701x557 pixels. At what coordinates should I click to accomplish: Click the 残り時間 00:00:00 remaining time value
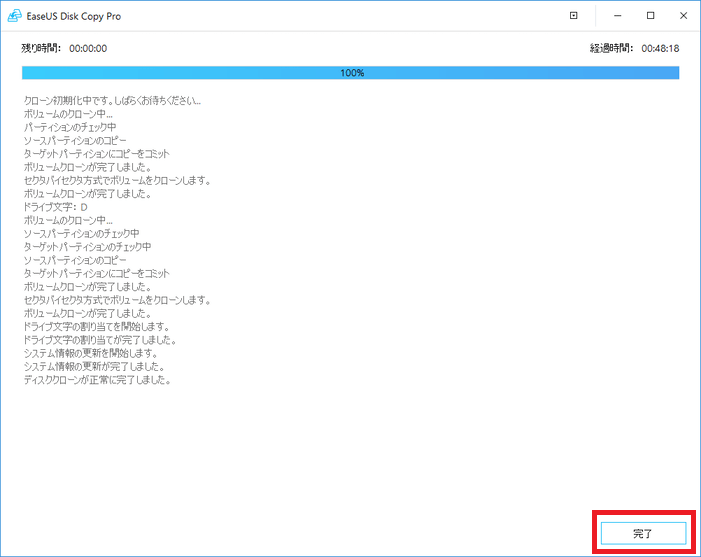88,48
